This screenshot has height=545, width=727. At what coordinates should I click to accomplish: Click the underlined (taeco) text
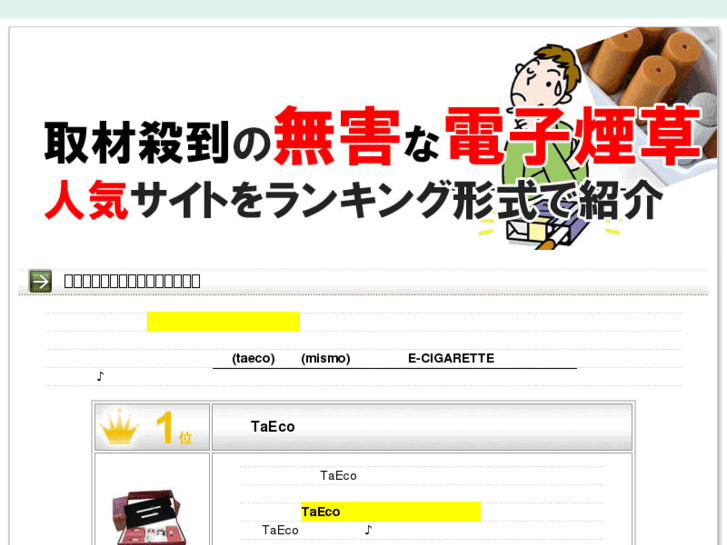click(x=253, y=359)
